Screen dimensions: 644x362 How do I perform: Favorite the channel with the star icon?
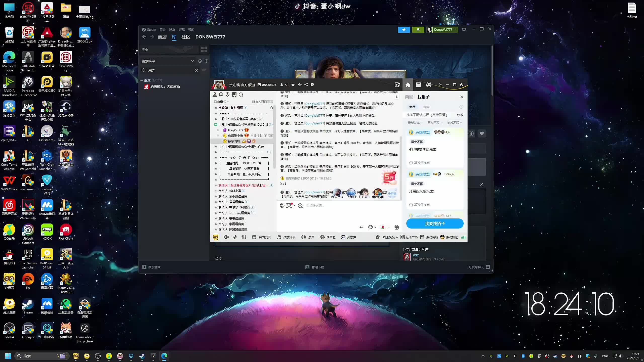click(293, 85)
